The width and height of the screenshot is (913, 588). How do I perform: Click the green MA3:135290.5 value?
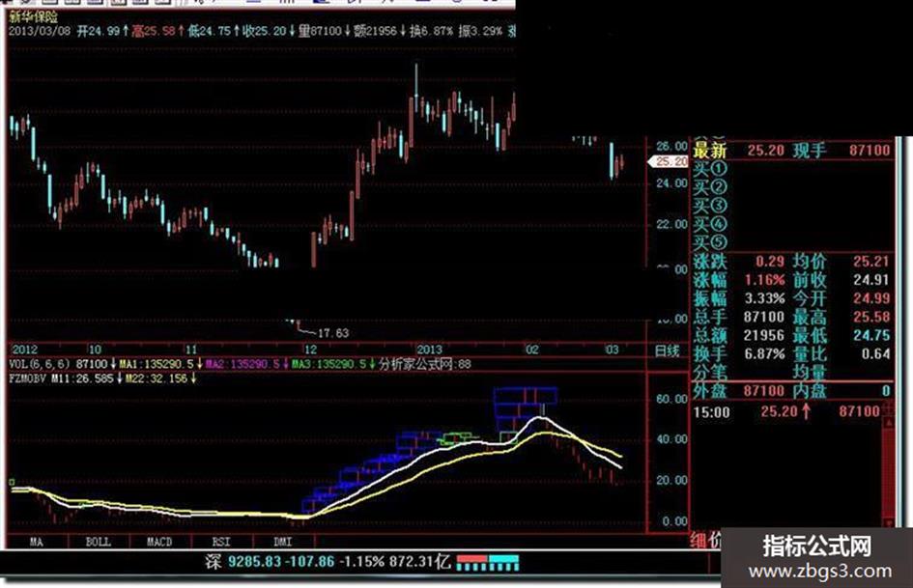(329, 364)
